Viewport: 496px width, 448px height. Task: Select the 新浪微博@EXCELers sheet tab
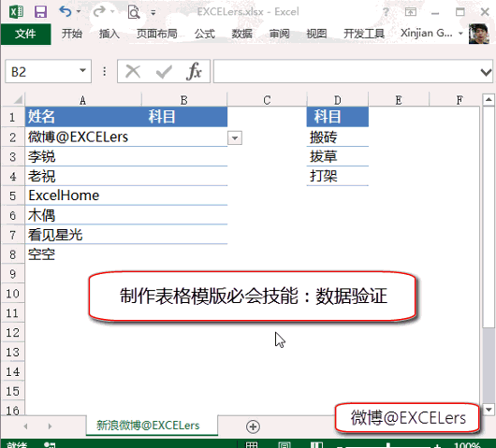point(152,426)
